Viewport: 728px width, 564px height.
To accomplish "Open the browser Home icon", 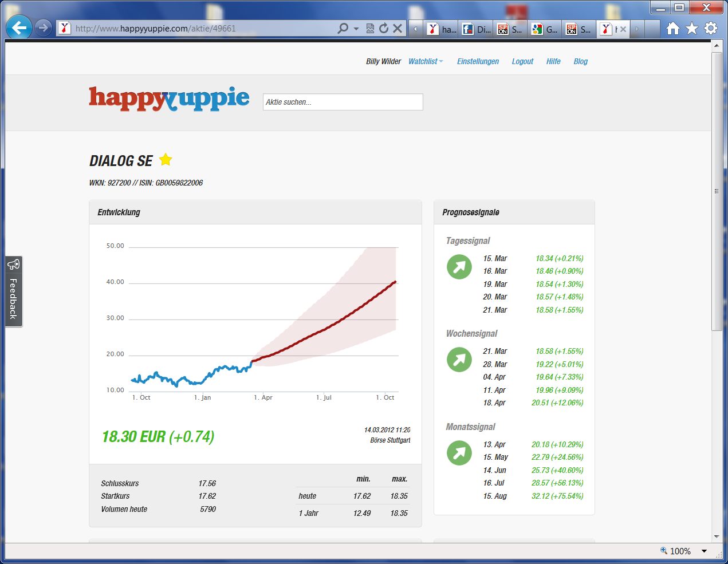I will coord(673,28).
